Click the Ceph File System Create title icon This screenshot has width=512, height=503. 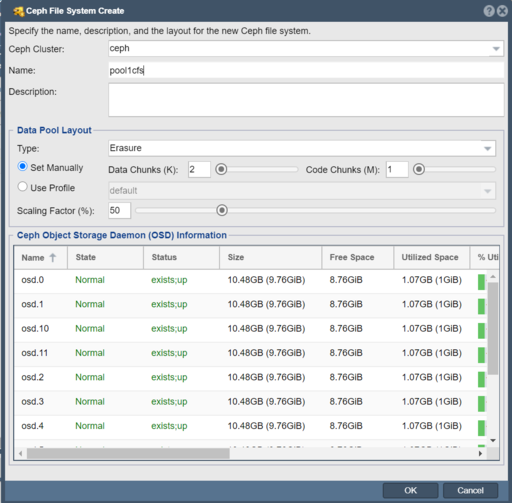tap(19, 11)
